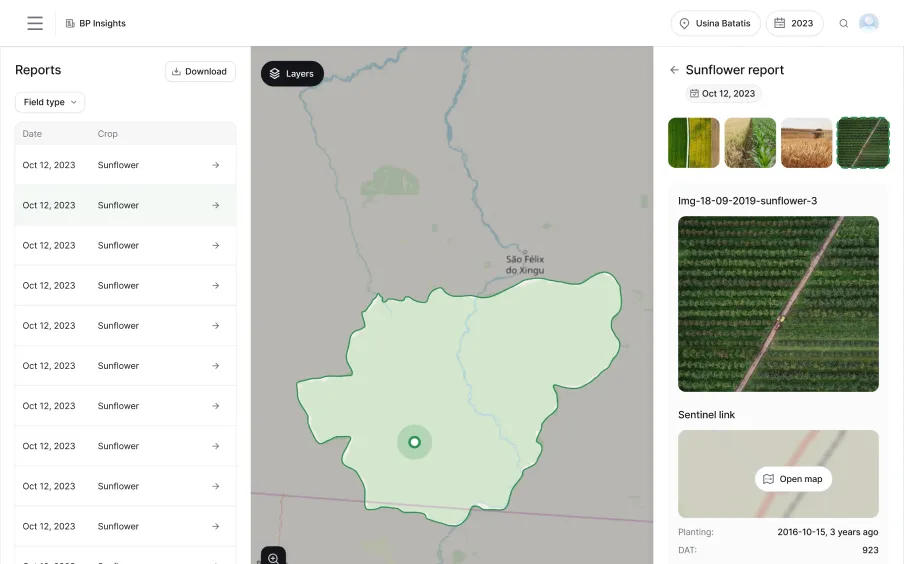Expand the Field type dropdown
The image size is (904, 564).
click(x=50, y=102)
